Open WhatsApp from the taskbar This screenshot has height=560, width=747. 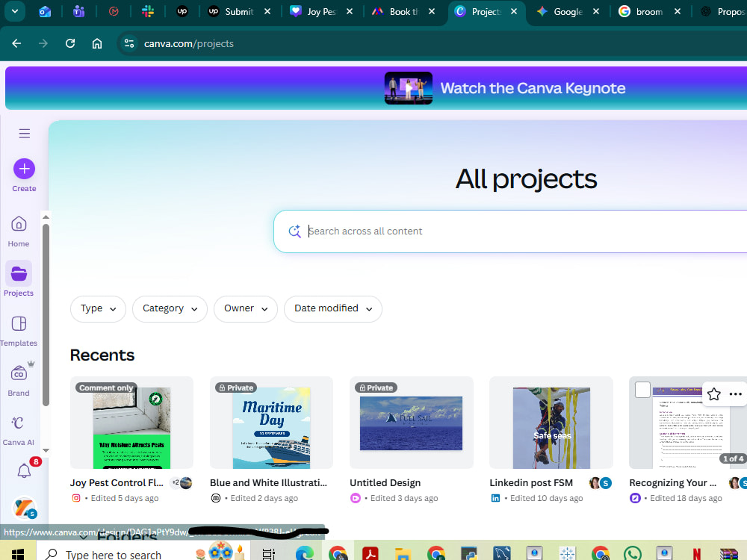(x=632, y=553)
